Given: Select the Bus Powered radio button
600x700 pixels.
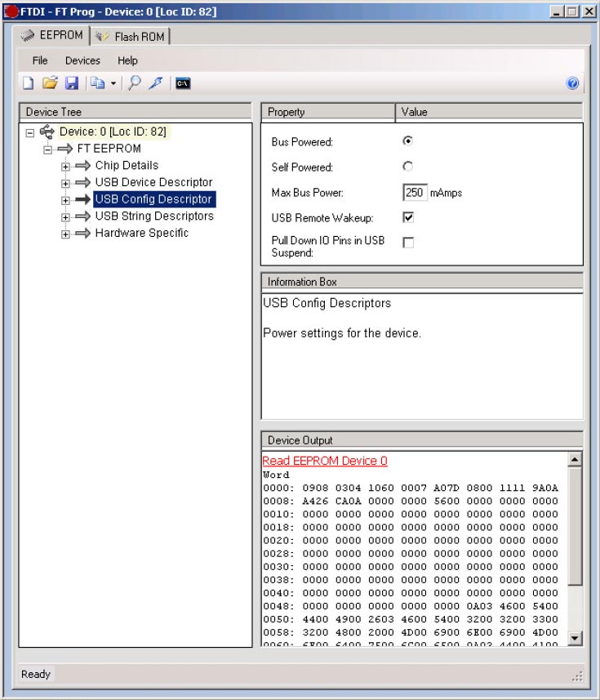Looking at the screenshot, I should (x=407, y=141).
